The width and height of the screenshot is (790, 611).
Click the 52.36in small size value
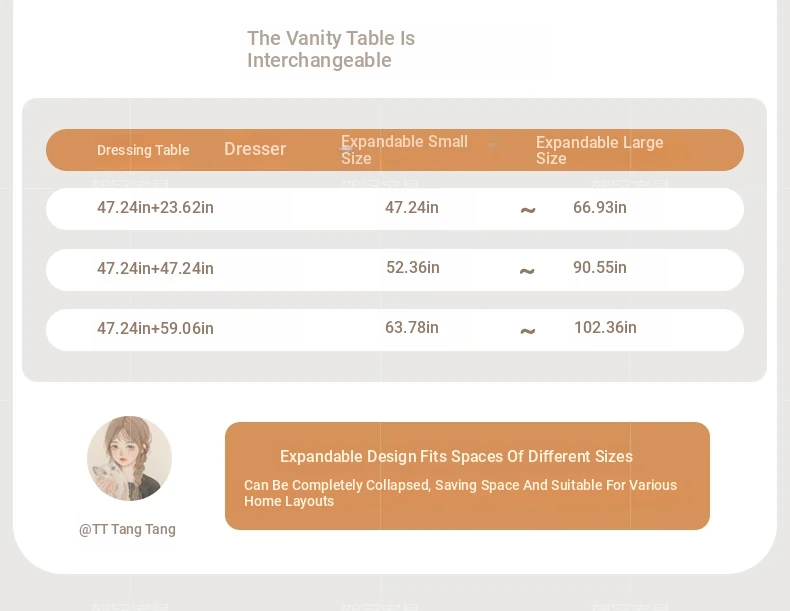tap(413, 268)
